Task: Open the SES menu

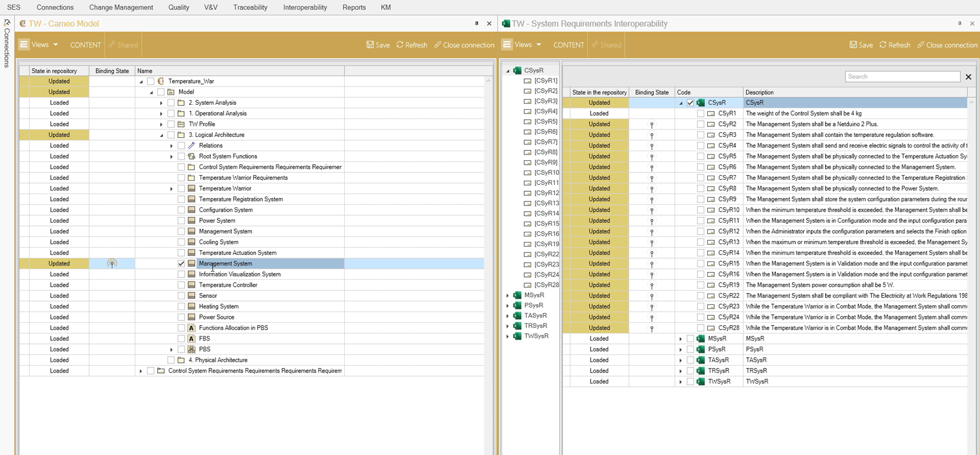Action: coord(14,7)
